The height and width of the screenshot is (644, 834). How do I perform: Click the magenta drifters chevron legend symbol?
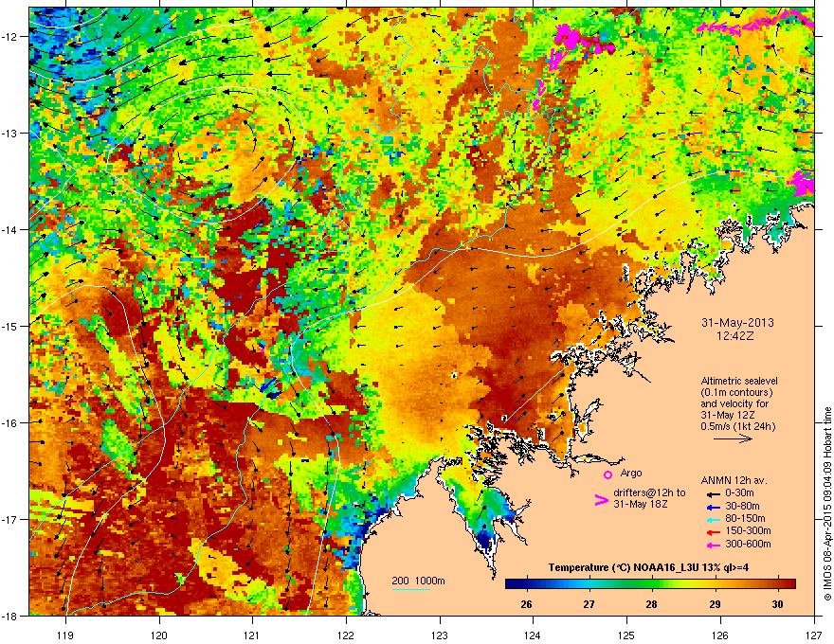point(601,500)
